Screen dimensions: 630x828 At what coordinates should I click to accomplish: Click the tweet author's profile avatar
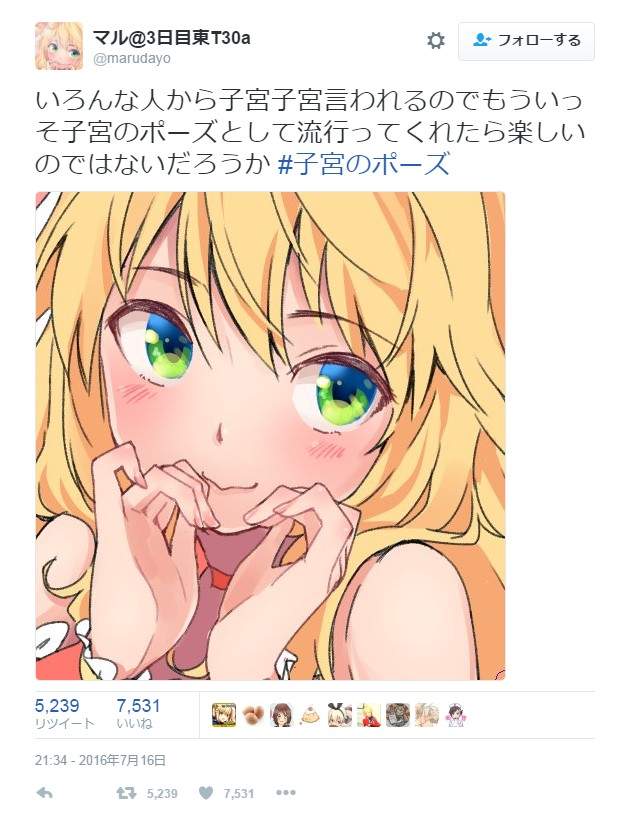pos(59,46)
